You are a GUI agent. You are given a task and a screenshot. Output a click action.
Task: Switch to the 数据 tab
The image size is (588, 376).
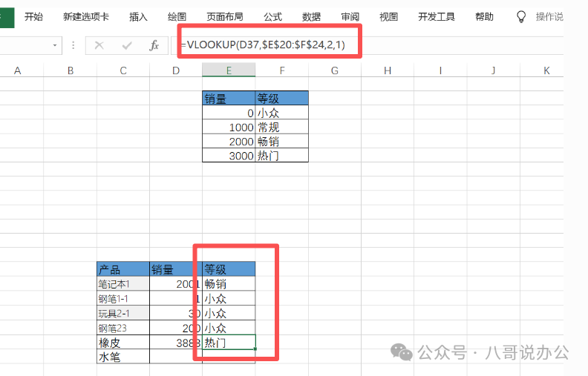click(311, 17)
